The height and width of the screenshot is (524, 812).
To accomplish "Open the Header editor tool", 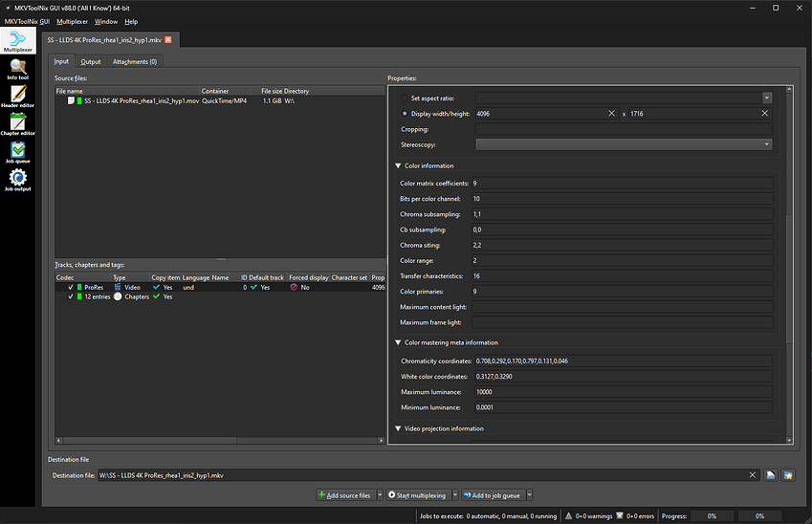I will click(x=17, y=95).
